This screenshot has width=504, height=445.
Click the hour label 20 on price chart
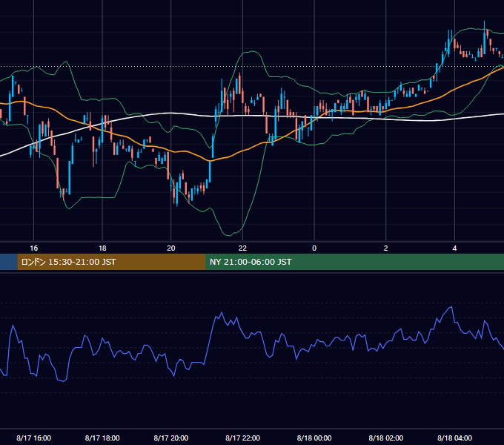pos(171,248)
